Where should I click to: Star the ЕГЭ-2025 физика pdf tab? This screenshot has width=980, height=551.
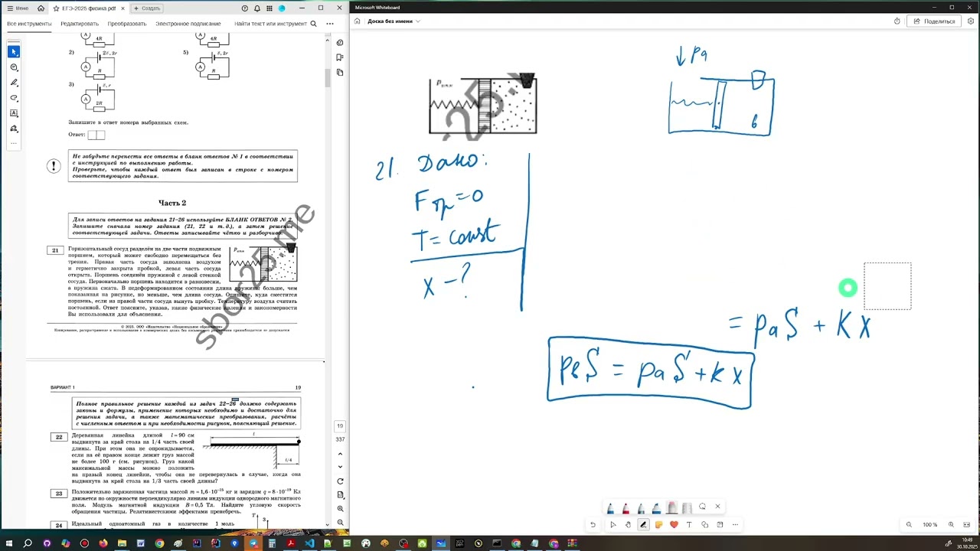point(57,8)
